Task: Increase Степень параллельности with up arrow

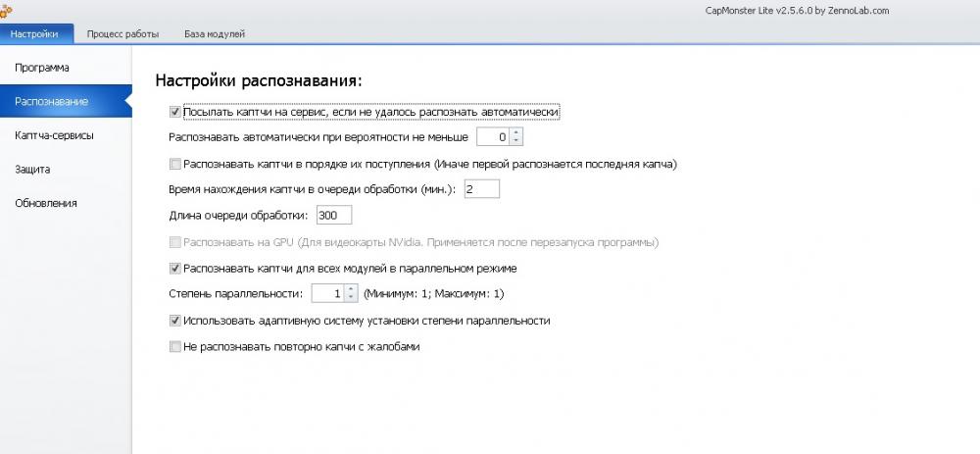Action: pos(351,288)
